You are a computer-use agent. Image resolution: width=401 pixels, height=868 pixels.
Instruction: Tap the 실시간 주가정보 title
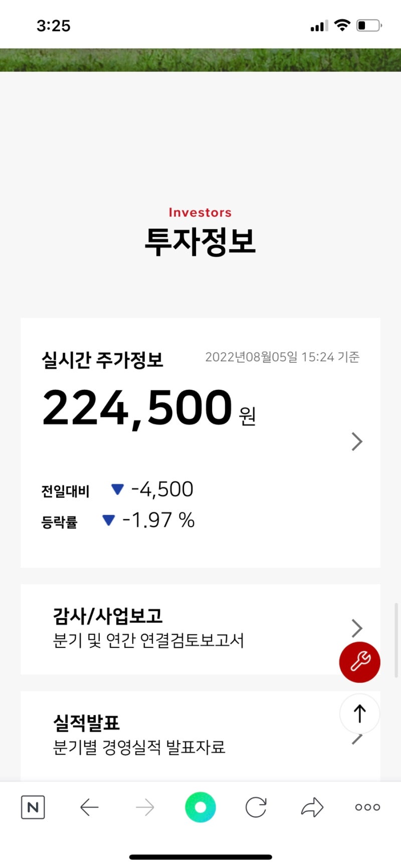[x=102, y=360]
